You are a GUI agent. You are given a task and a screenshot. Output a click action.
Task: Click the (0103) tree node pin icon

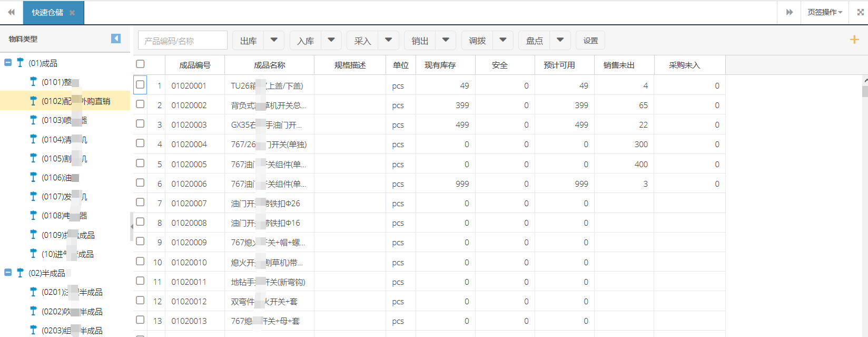coord(33,120)
